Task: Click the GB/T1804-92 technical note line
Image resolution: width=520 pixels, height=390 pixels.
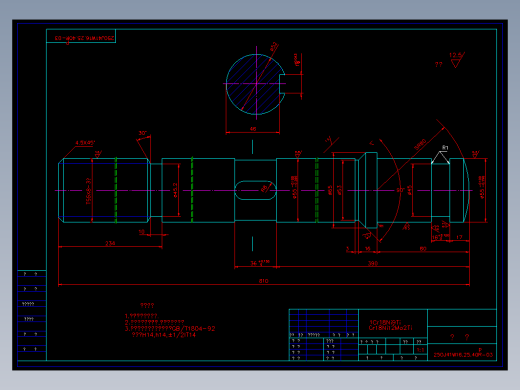Action: (x=170, y=329)
